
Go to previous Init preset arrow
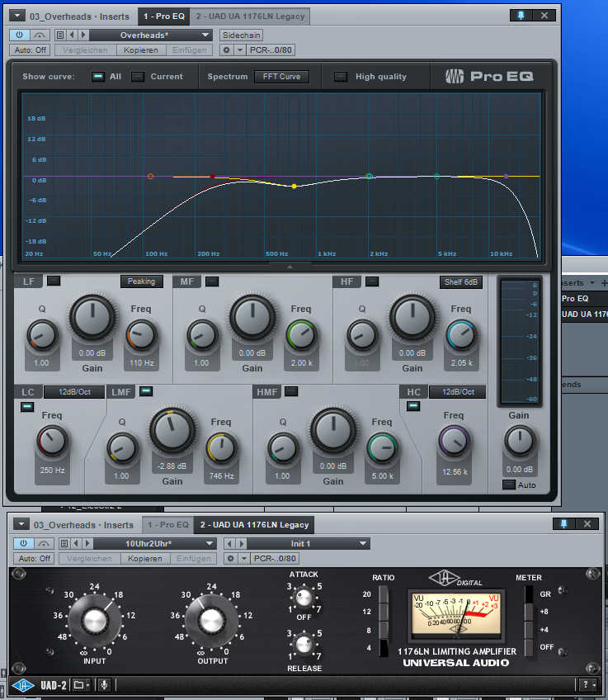coord(229,543)
